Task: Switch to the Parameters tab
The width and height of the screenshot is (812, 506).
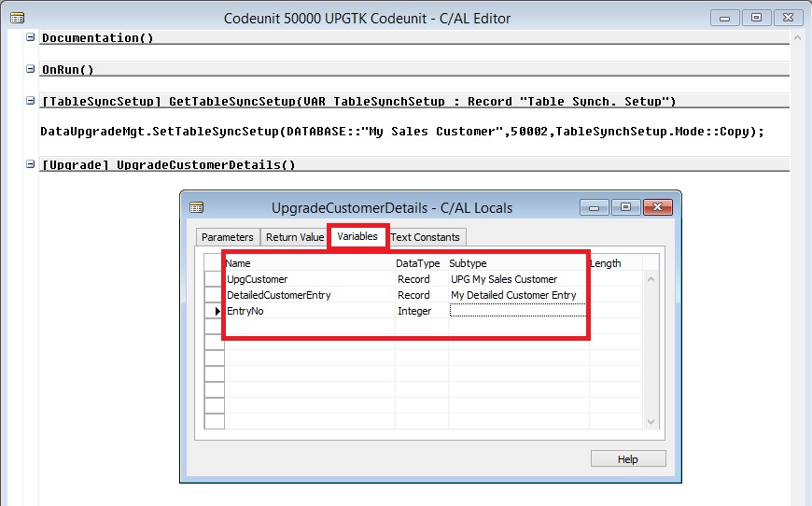Action: pos(227,237)
